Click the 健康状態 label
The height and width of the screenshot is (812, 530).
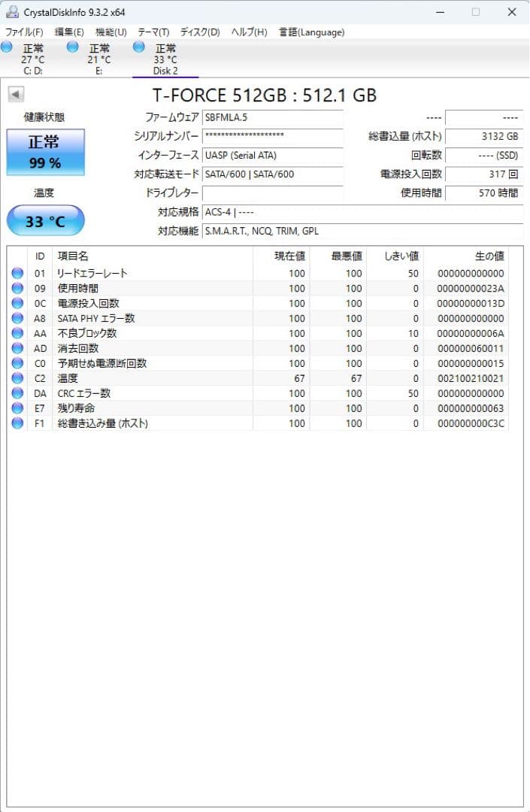click(x=44, y=117)
